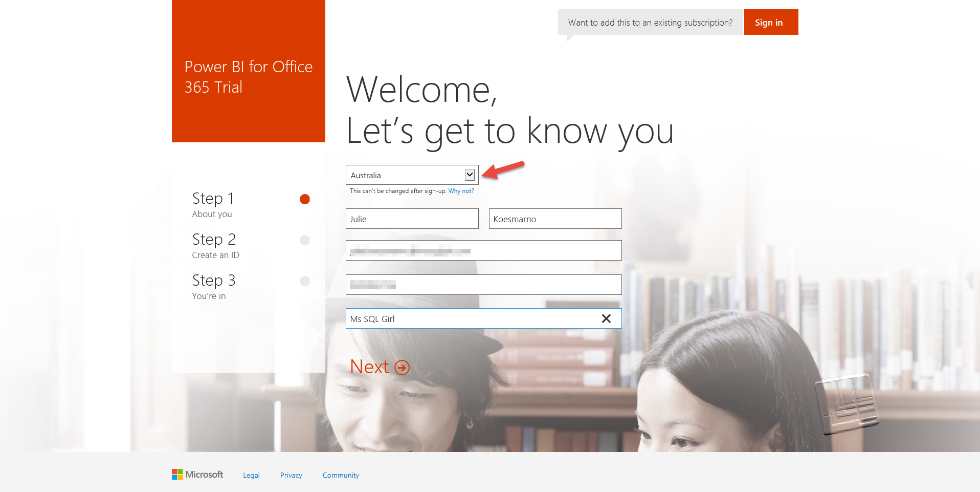Select Step 3 You're in

[x=213, y=286]
